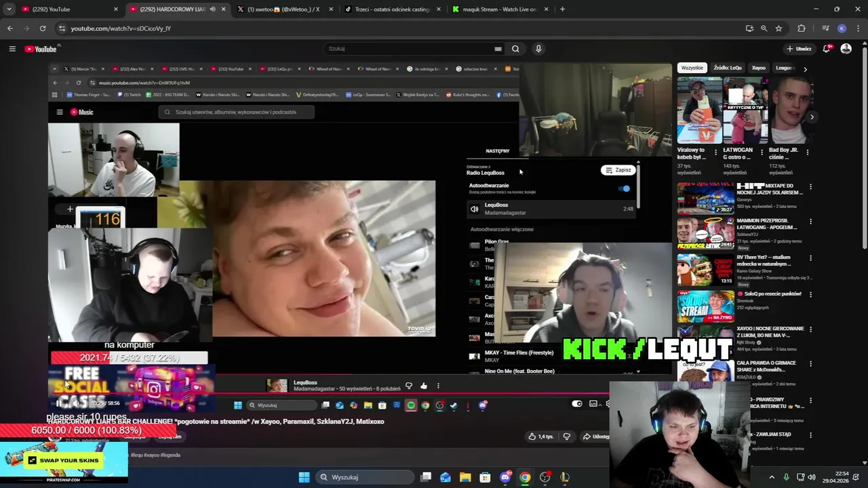
Task: Show hidden system tray icons chevron
Action: click(x=772, y=477)
